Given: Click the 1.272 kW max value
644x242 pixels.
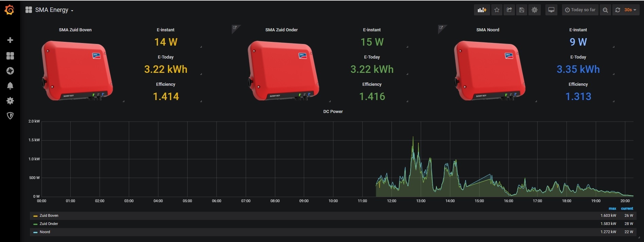Looking at the screenshot, I should [x=608, y=232].
